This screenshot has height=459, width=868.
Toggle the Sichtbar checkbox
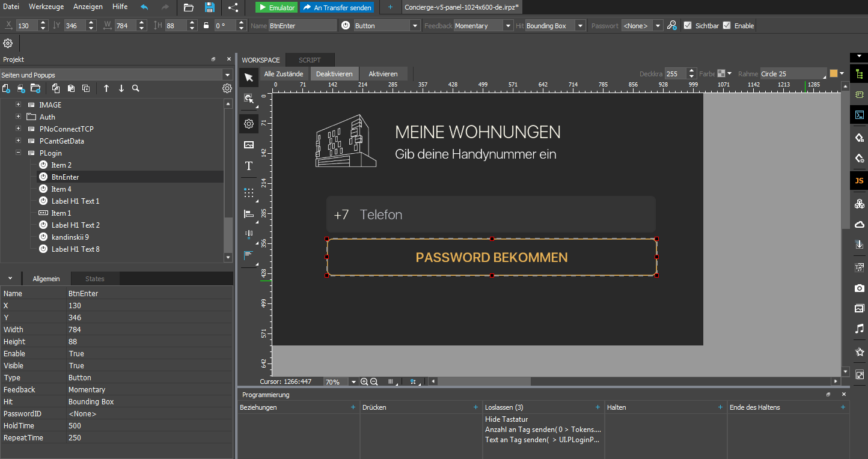coord(688,25)
